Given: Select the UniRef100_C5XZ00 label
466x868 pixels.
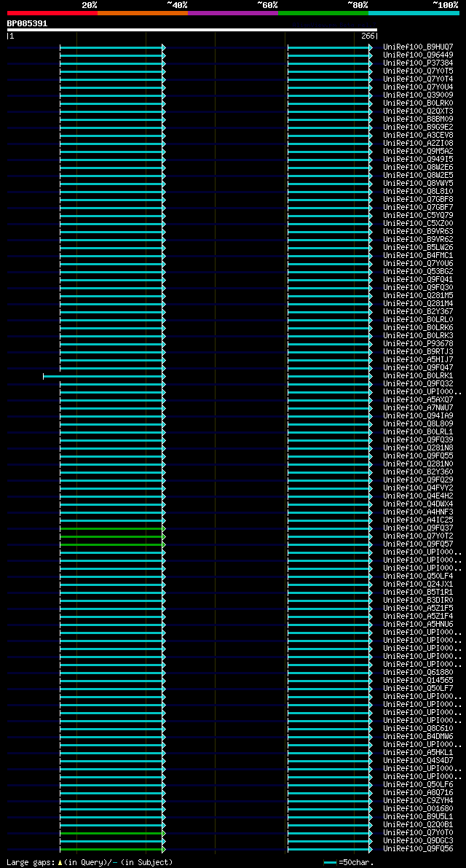Looking at the screenshot, I should tap(418, 224).
